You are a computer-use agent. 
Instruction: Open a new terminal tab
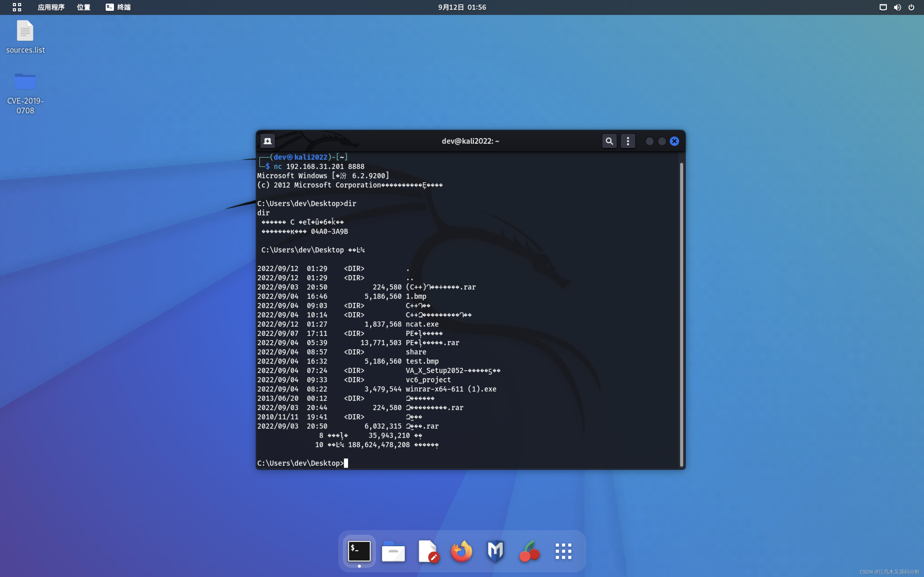point(267,141)
